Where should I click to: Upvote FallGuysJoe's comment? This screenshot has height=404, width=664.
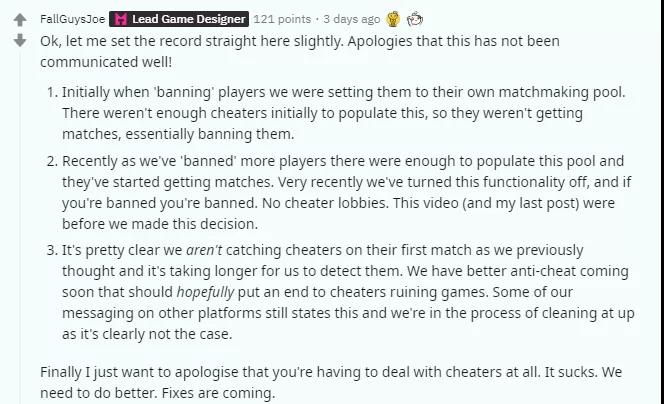click(x=20, y=20)
